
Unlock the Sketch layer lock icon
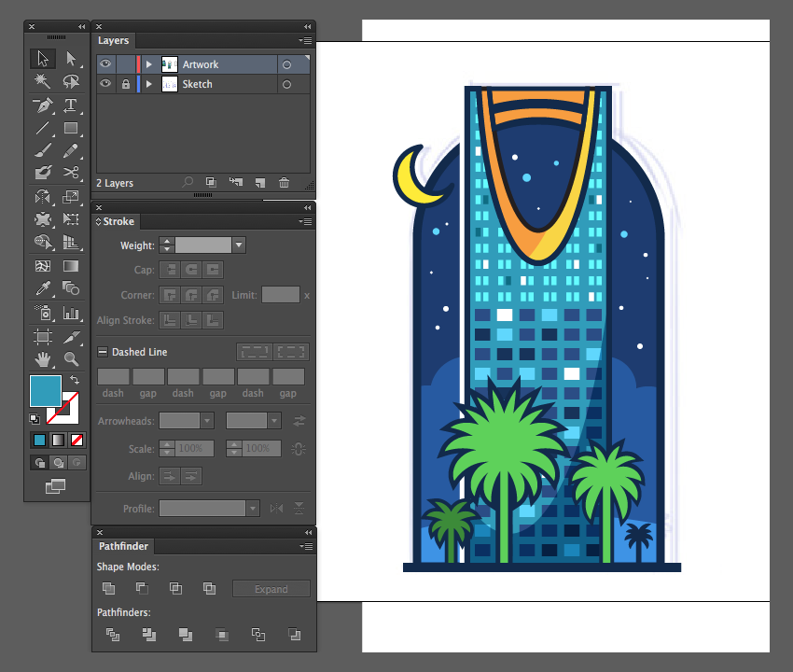click(x=126, y=84)
